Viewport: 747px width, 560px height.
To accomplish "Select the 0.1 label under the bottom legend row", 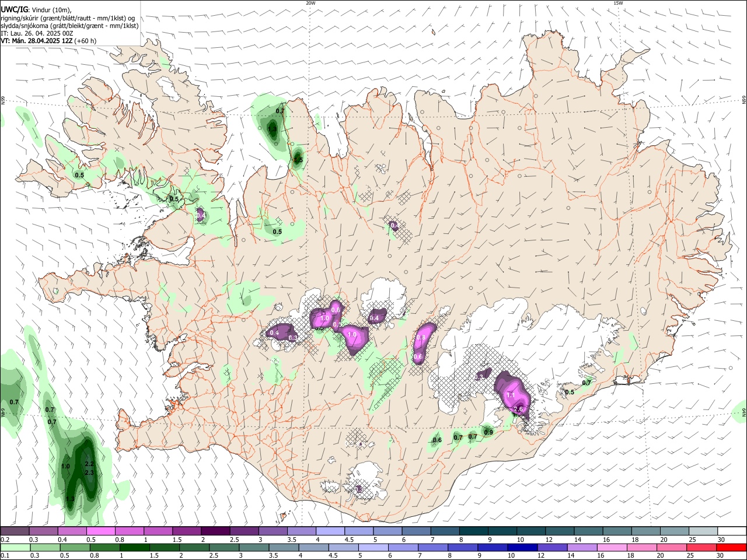I will [5, 556].
